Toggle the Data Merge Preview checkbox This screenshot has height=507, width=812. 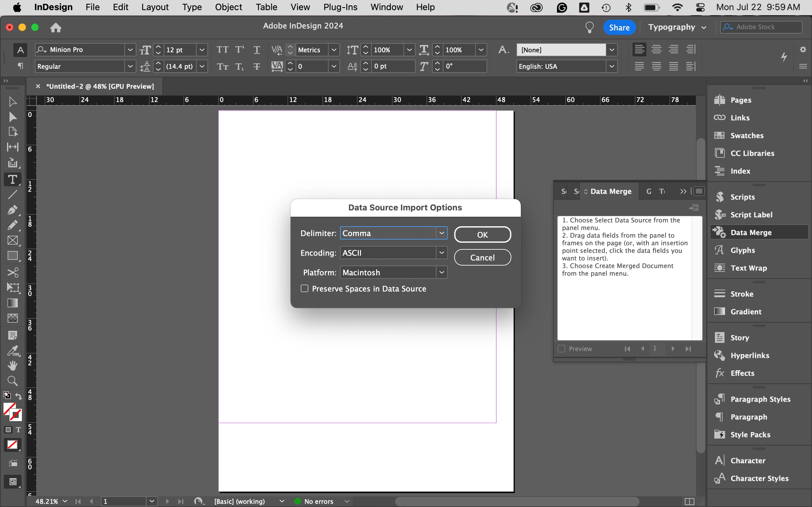pyautogui.click(x=561, y=349)
